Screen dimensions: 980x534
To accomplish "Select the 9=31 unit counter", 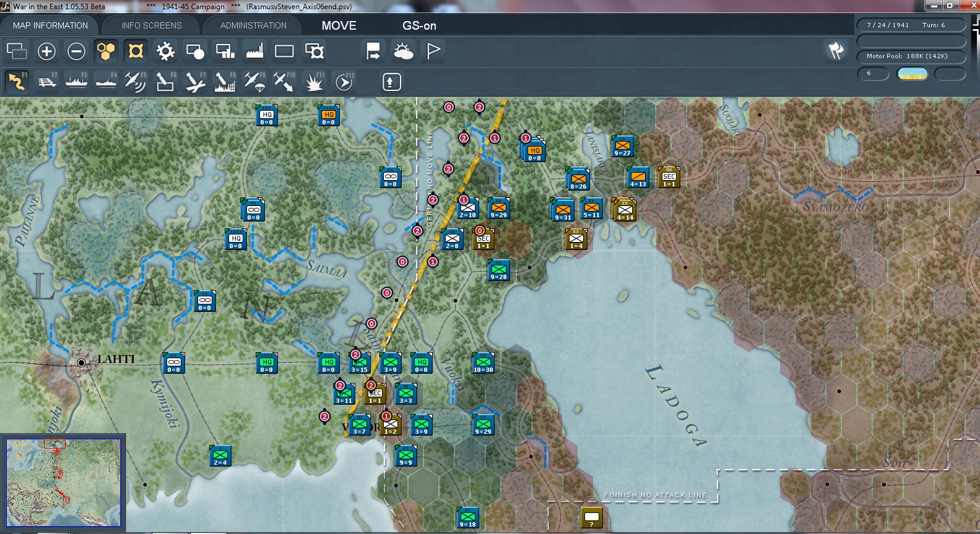I will click(x=563, y=210).
